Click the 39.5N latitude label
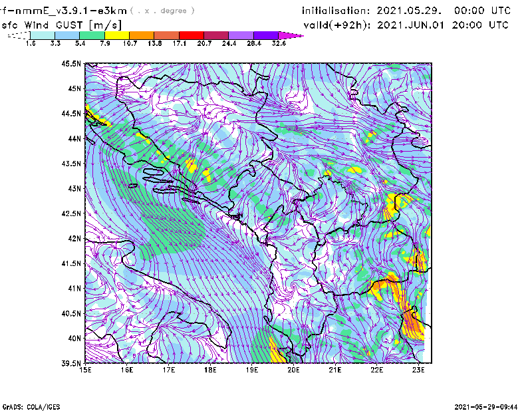532x411 pixels. click(x=71, y=363)
